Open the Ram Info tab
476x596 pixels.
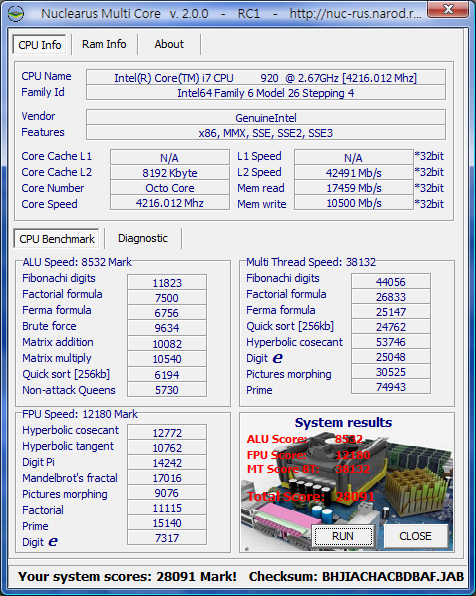coord(104,44)
